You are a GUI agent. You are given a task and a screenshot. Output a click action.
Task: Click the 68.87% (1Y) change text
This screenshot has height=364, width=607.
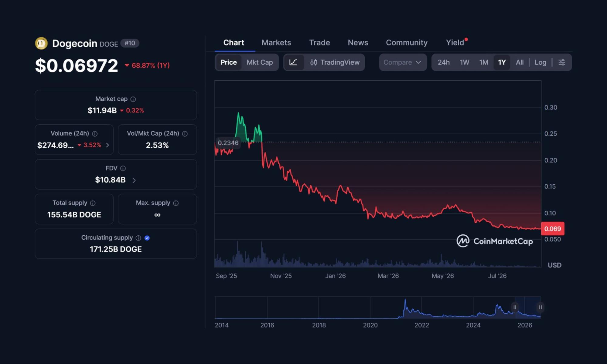(x=150, y=66)
